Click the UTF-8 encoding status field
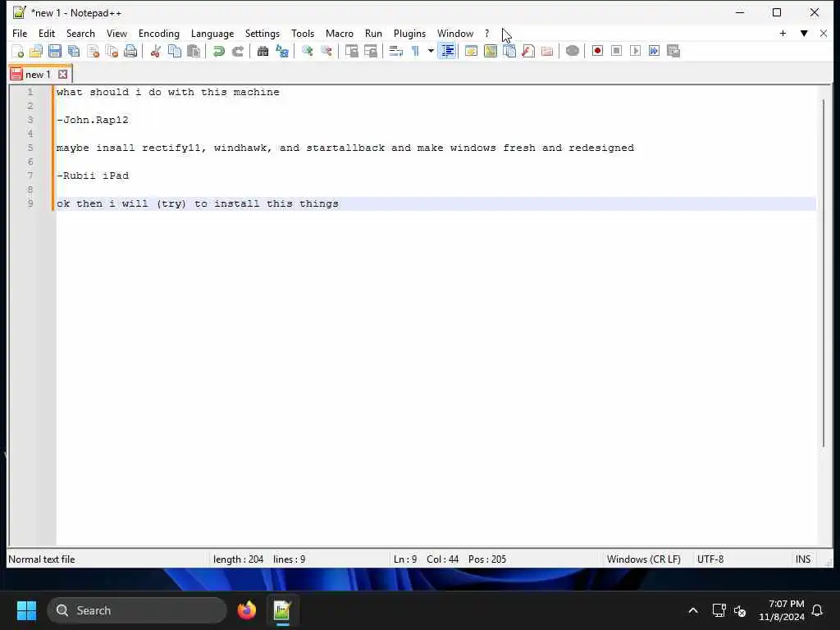The image size is (840, 630). [710, 559]
